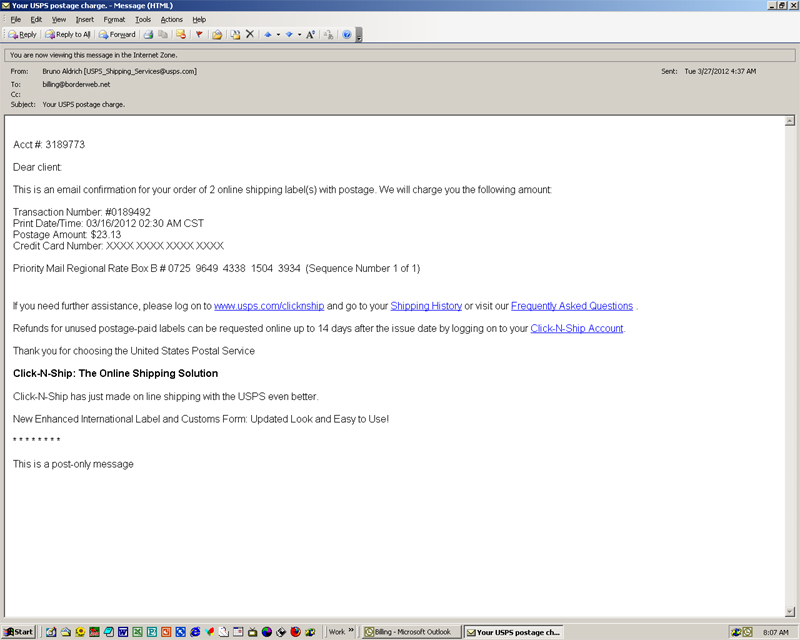Open the Frequently Asked Questions link

pos(571,306)
